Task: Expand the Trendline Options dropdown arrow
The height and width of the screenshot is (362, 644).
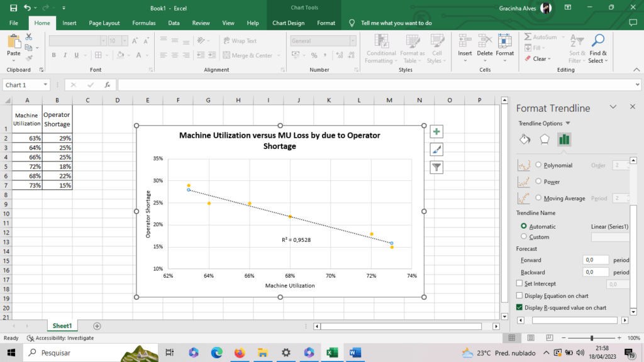Action: pos(568,123)
